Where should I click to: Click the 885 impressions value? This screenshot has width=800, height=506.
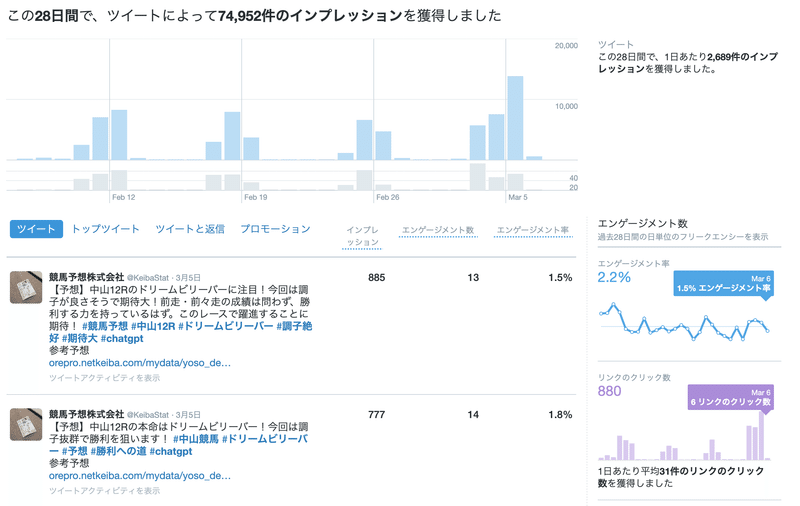click(x=377, y=277)
